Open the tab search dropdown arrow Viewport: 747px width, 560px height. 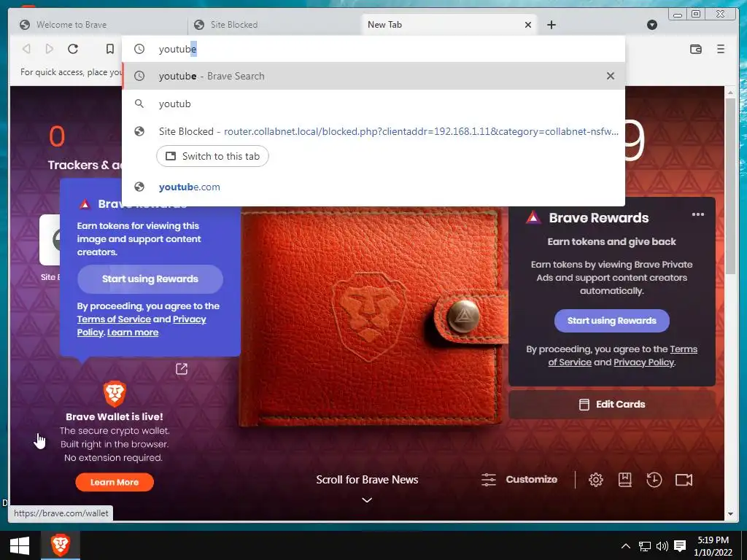point(652,25)
